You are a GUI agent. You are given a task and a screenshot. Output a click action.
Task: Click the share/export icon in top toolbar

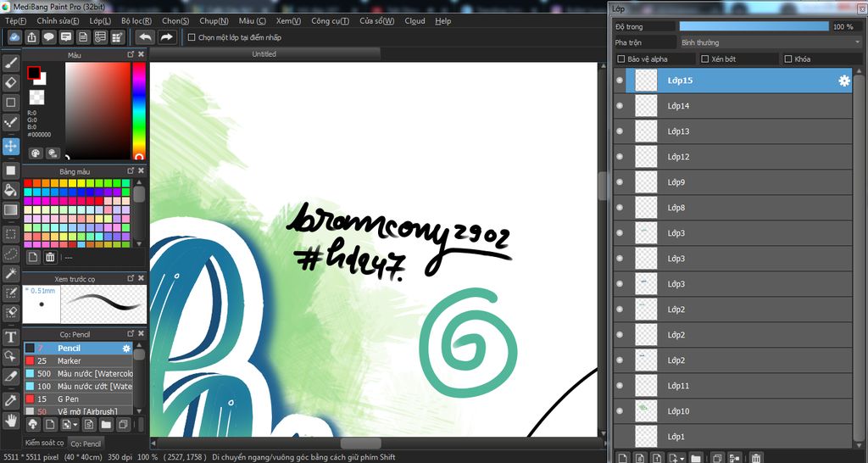31,37
